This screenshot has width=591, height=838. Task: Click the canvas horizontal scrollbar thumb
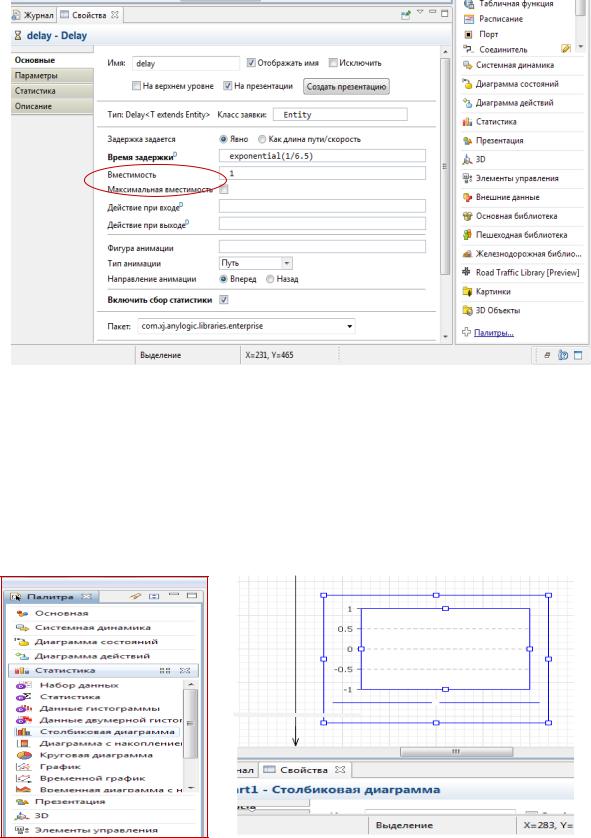click(x=456, y=751)
